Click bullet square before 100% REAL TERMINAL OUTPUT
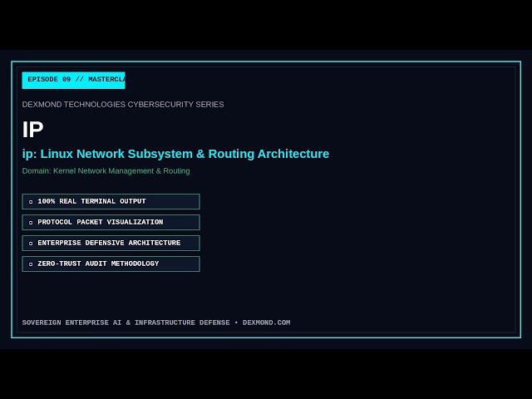The height and width of the screenshot is (399, 532). (x=31, y=202)
